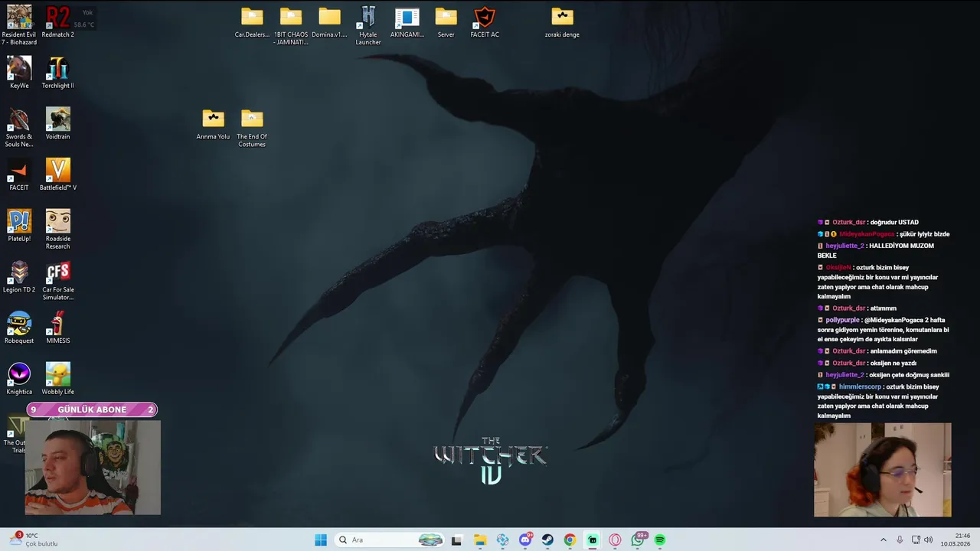
Task: Click the PlateUp! desktop icon
Action: point(19,226)
